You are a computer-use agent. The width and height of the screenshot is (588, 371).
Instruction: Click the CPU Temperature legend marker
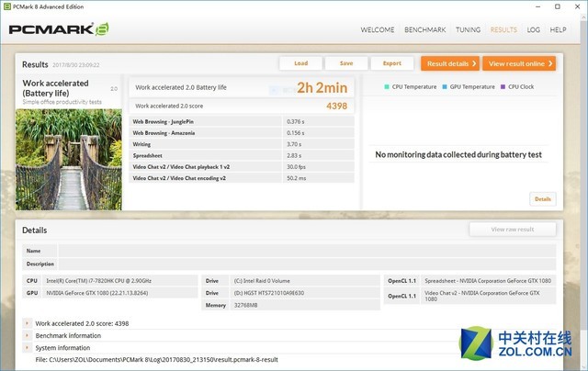(386, 86)
